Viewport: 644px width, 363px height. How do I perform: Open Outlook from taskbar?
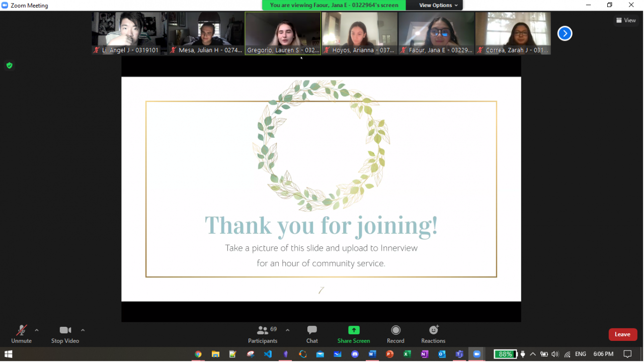(x=442, y=354)
